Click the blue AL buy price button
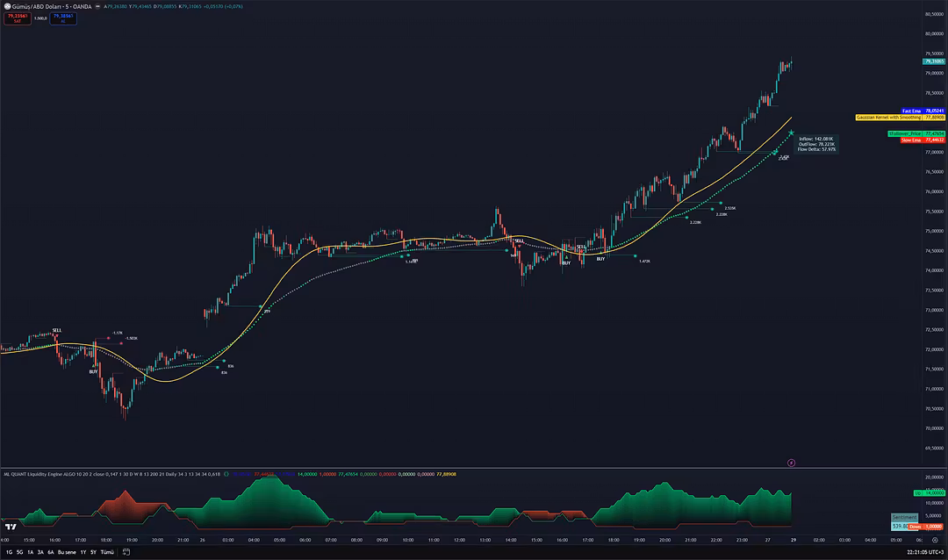The height and width of the screenshot is (560, 948). [63, 18]
